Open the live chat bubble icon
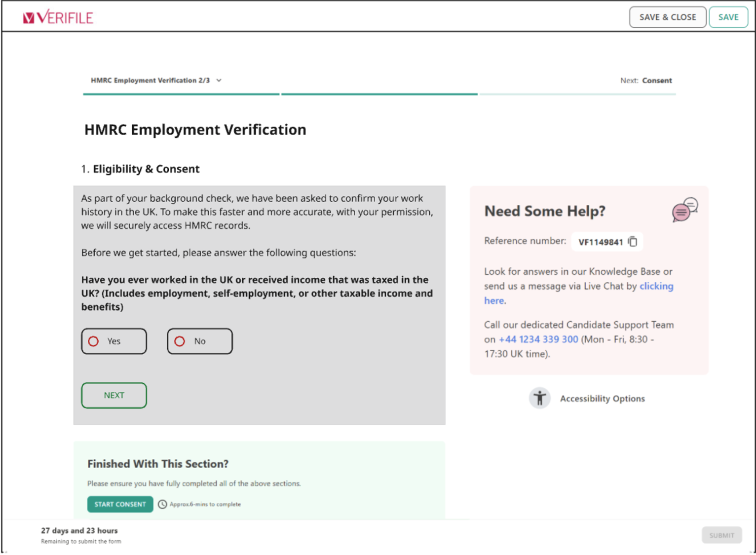Screen dimensions: 756x555 pos(685,210)
